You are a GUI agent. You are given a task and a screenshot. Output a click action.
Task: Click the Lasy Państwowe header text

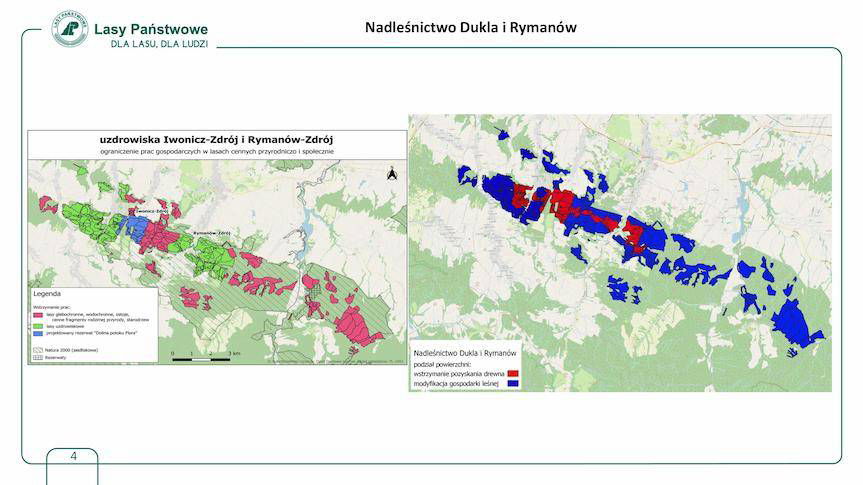point(150,29)
